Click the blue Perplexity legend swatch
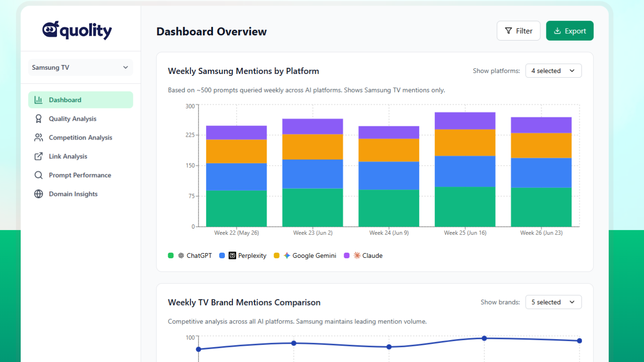 [222, 255]
